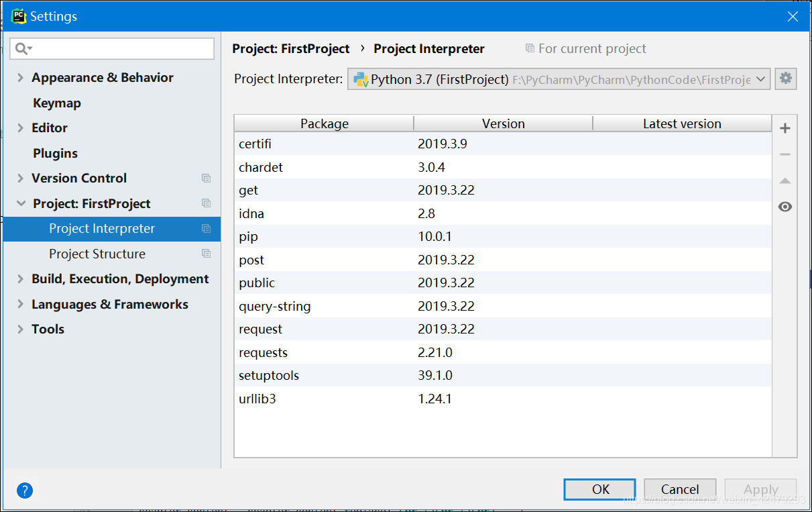Viewport: 812px width, 512px height.
Task: Select the Project Structure item
Action: point(112,254)
